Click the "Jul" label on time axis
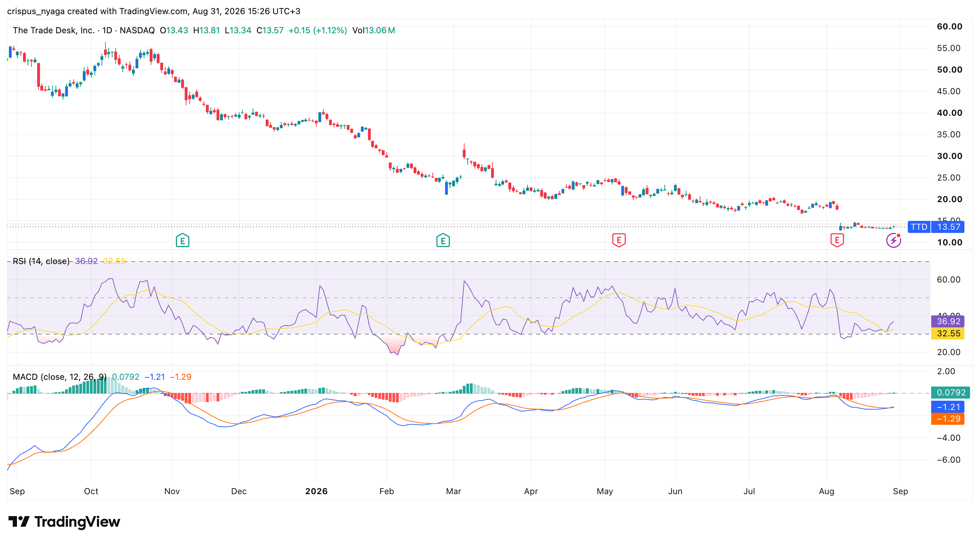This screenshot has height=543, width=980. 749,492
